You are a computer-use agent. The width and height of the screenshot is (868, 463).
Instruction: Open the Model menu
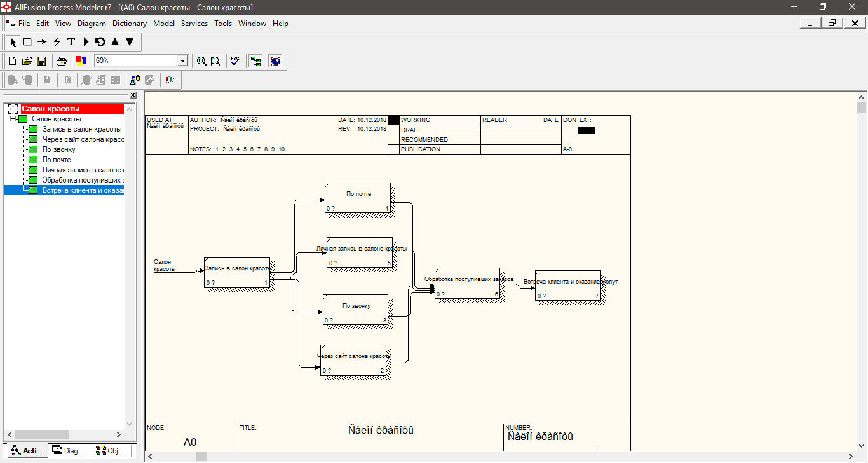[x=164, y=24]
